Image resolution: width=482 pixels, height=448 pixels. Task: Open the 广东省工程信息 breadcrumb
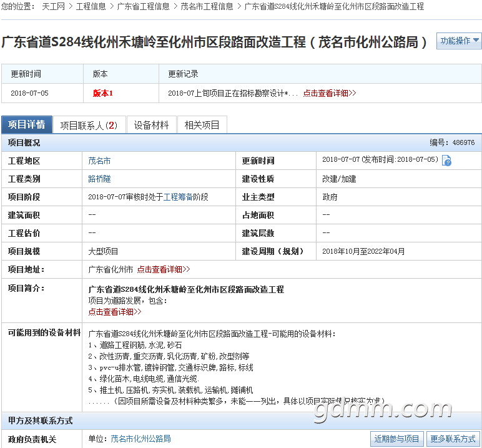(x=143, y=6)
